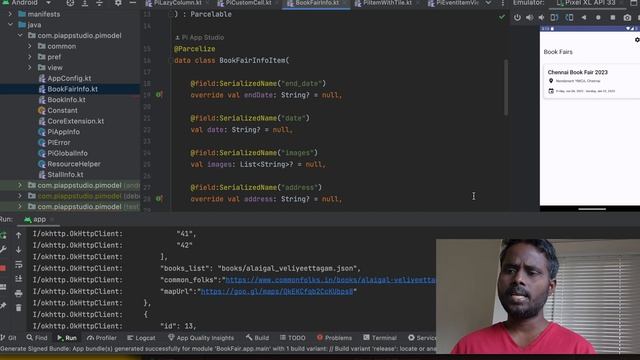Click the up arrow in Run console
The image size is (640, 360).
pyautogui.click(x=18, y=235)
